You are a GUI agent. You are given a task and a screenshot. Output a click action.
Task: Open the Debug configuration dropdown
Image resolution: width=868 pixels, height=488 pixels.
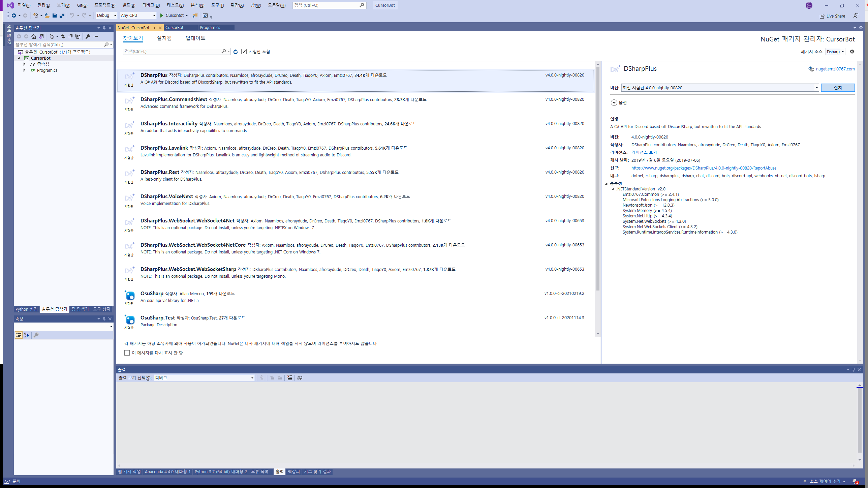(115, 16)
